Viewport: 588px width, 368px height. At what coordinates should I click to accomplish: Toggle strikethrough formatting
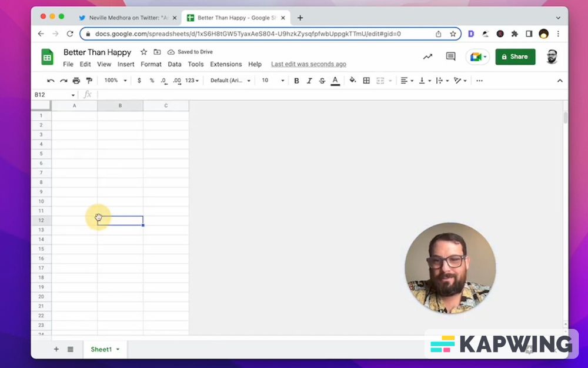coord(322,81)
